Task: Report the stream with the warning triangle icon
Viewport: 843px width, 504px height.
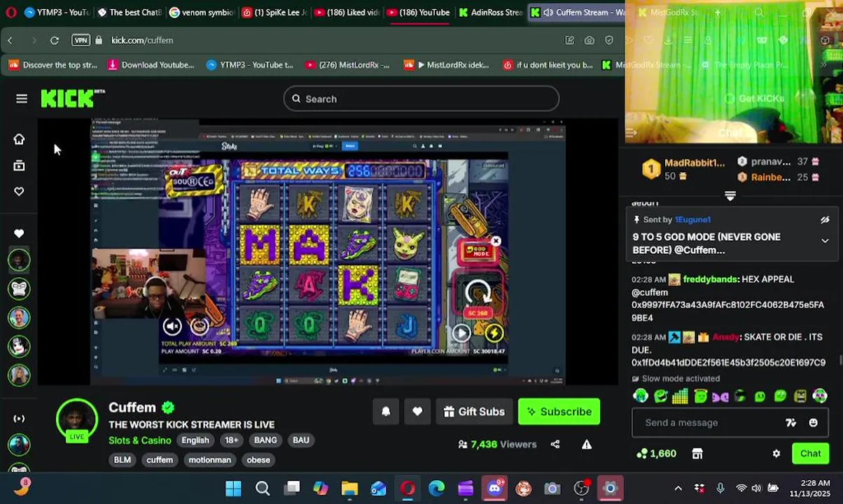Action: coord(587,444)
